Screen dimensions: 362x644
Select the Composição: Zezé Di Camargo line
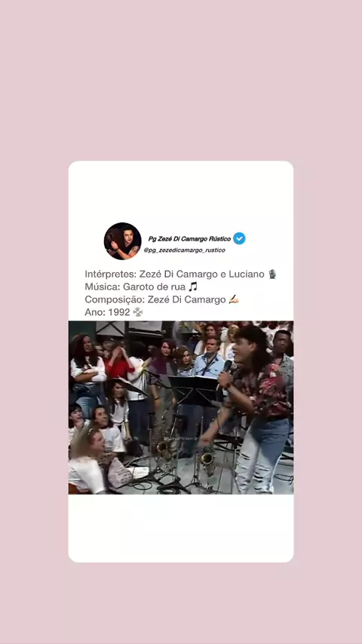pyautogui.click(x=162, y=299)
